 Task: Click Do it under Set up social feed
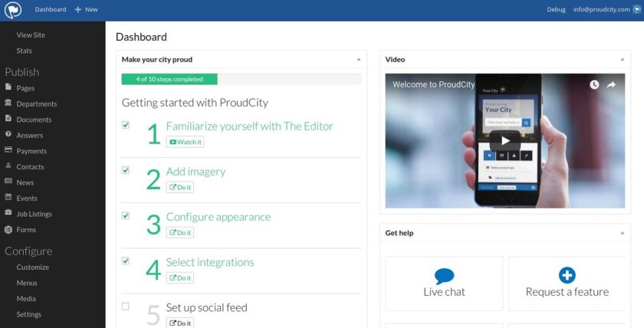click(180, 323)
